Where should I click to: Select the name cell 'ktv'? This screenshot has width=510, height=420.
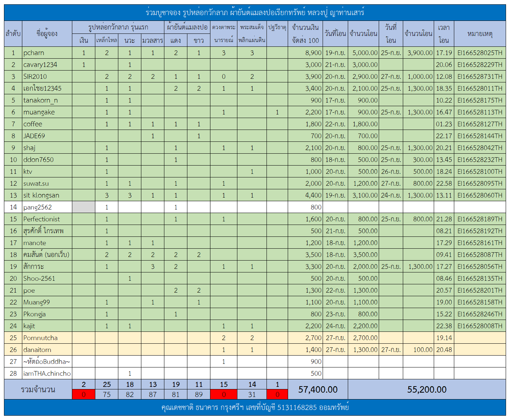pyautogui.click(x=47, y=171)
